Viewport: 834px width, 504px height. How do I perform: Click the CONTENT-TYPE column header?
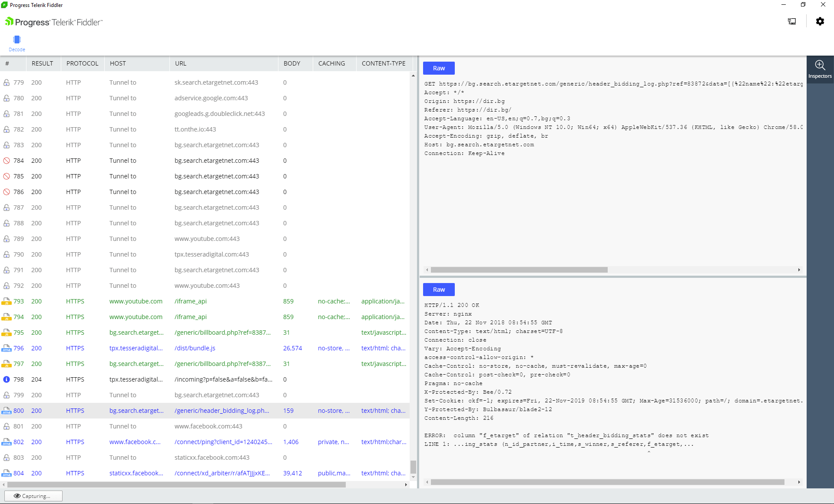coord(384,63)
